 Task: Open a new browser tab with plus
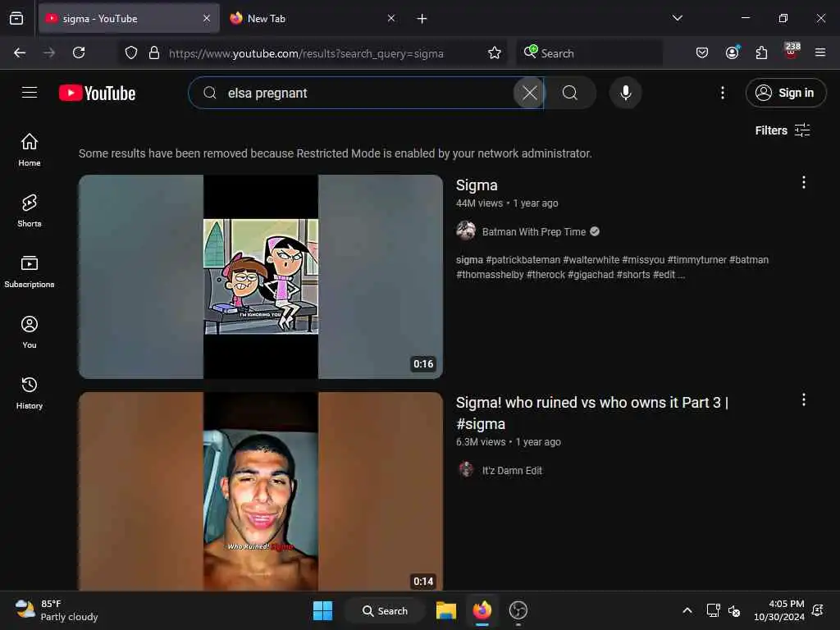[422, 19]
